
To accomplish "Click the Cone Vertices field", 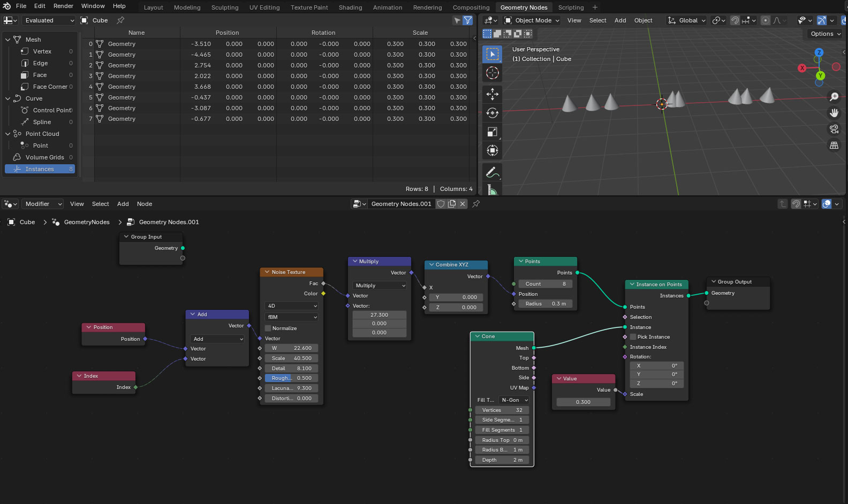I will coord(502,410).
